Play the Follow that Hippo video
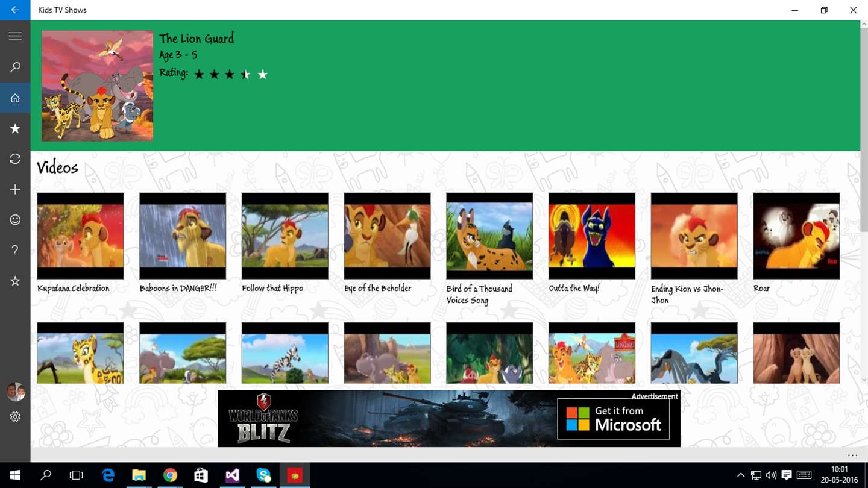The image size is (868, 488). 285,236
